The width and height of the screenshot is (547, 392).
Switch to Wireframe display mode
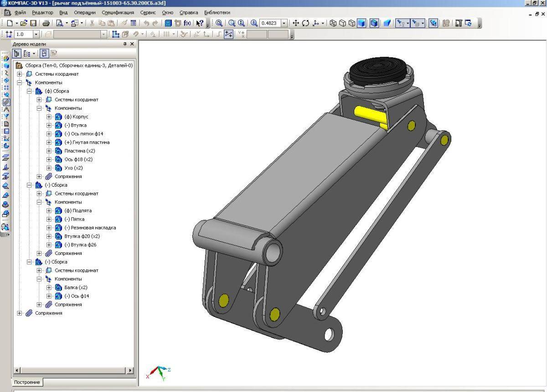click(333, 23)
